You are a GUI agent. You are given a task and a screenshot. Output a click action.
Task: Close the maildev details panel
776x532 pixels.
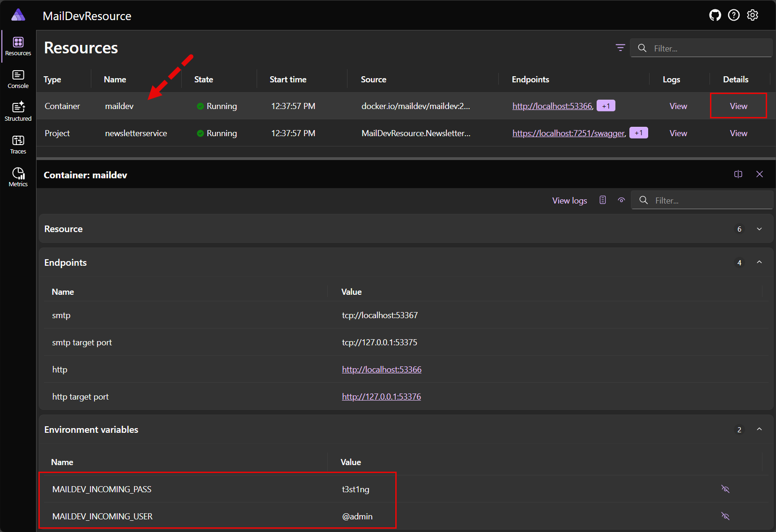coord(759,174)
